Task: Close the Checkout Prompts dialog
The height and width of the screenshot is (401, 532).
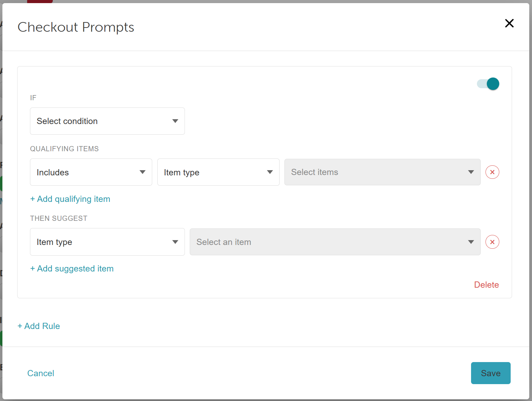Action: point(509,23)
